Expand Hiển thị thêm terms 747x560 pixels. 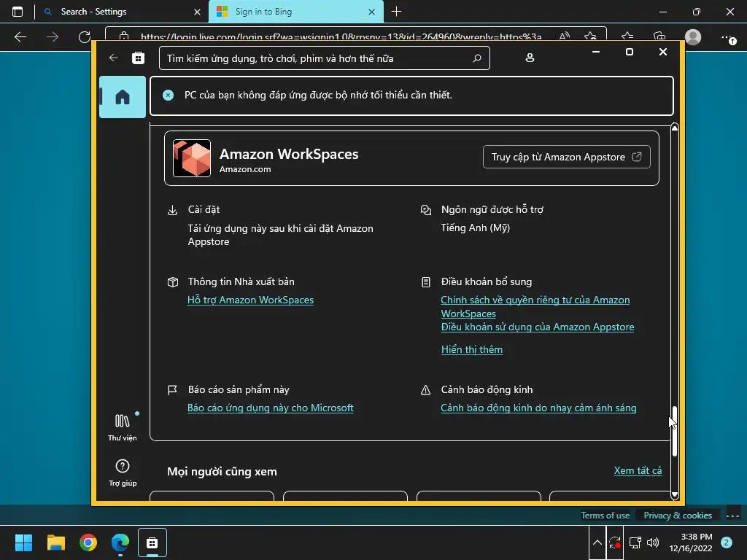click(x=472, y=349)
